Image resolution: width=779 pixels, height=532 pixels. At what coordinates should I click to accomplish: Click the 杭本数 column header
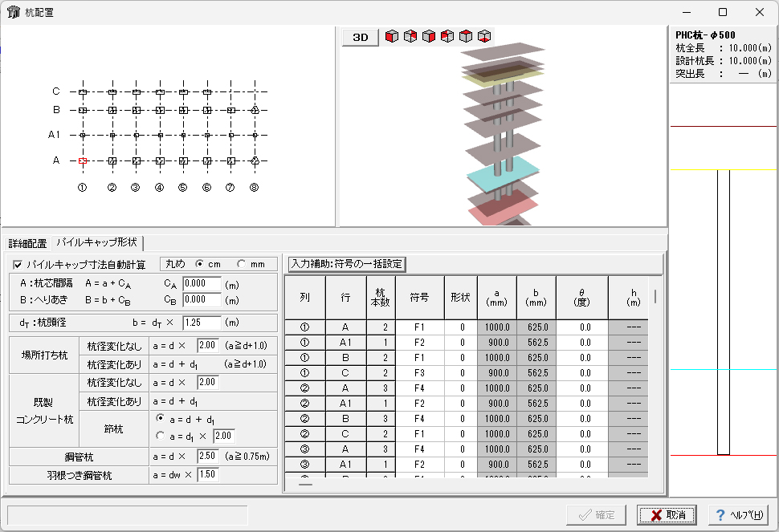[381, 297]
